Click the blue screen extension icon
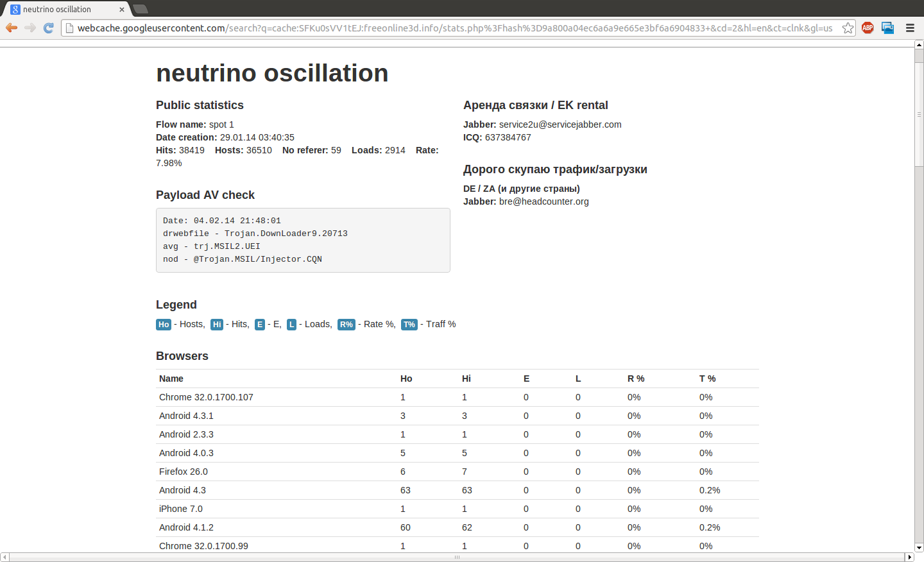924x562 pixels. coord(888,28)
